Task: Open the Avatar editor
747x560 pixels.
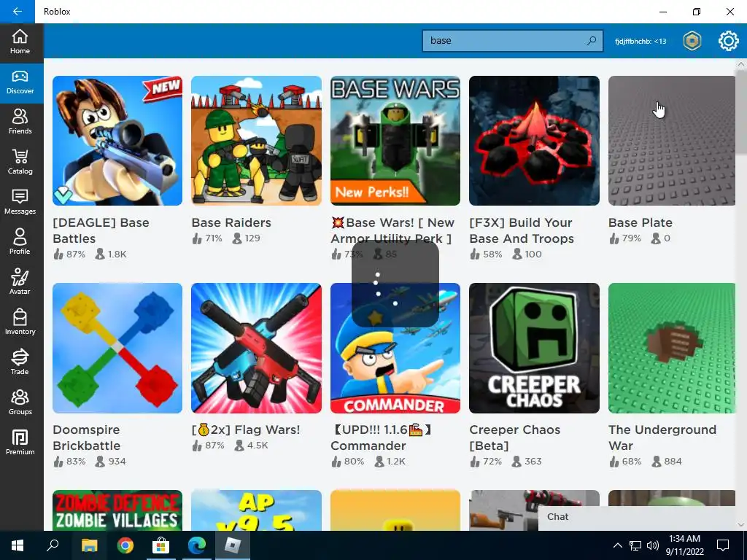Action: (20, 283)
